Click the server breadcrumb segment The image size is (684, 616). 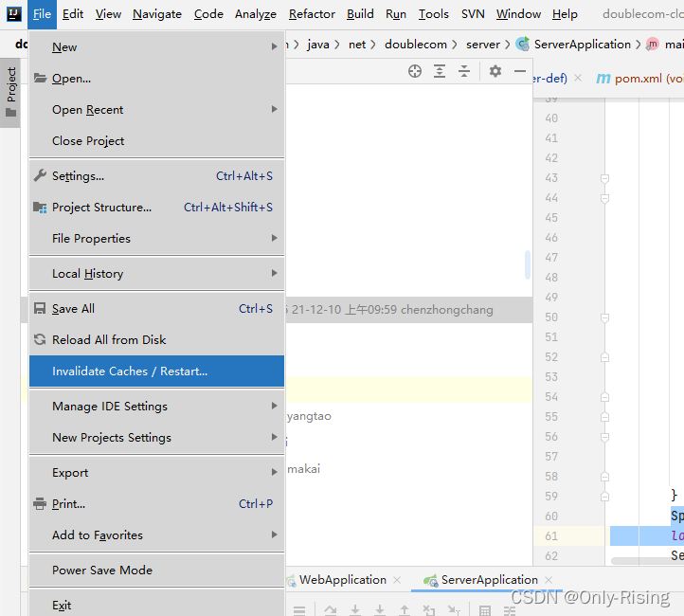[483, 44]
